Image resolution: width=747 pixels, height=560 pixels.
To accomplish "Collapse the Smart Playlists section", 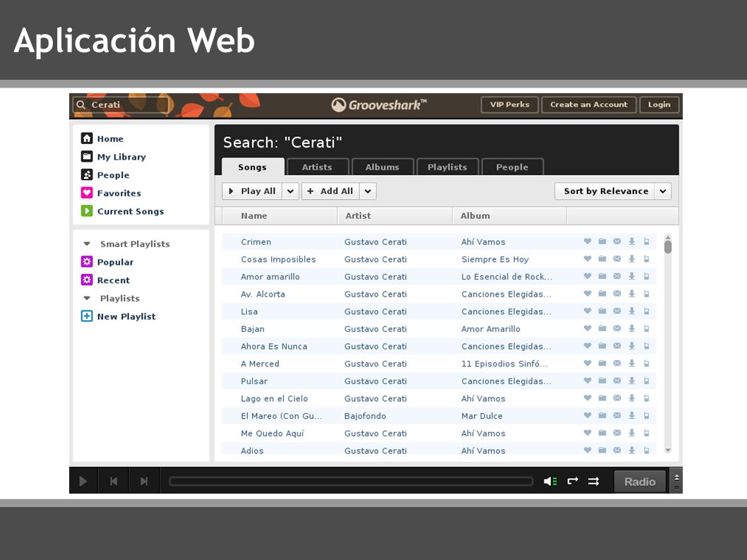I will (87, 244).
